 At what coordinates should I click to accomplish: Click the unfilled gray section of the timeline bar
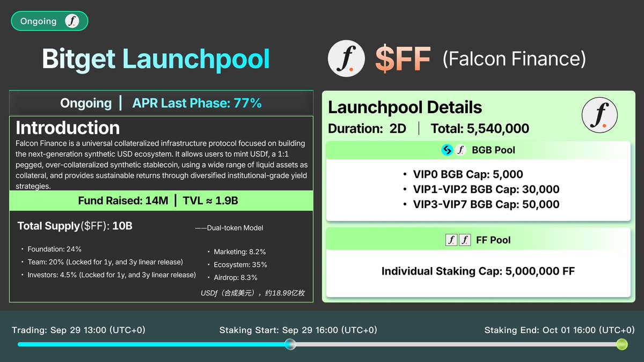point(456,344)
